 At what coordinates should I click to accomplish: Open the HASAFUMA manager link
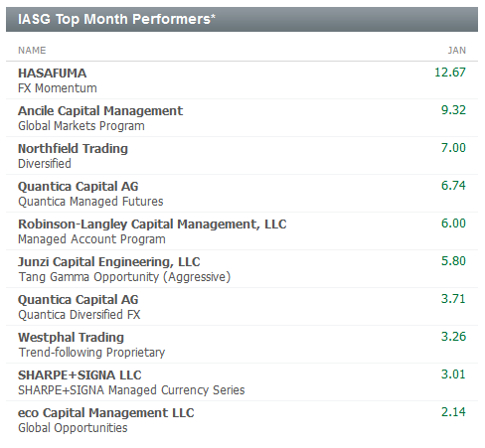[x=52, y=74]
